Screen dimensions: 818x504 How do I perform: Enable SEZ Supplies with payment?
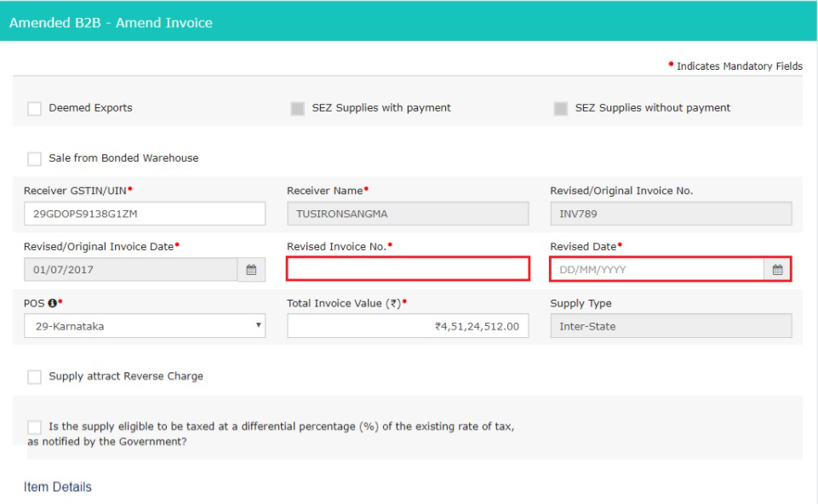point(297,107)
